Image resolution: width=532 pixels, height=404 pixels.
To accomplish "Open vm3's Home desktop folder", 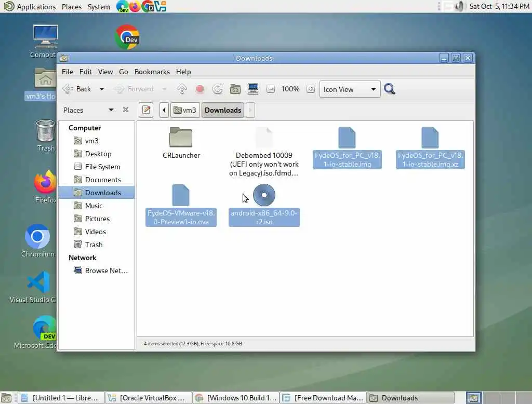I will tap(42, 84).
